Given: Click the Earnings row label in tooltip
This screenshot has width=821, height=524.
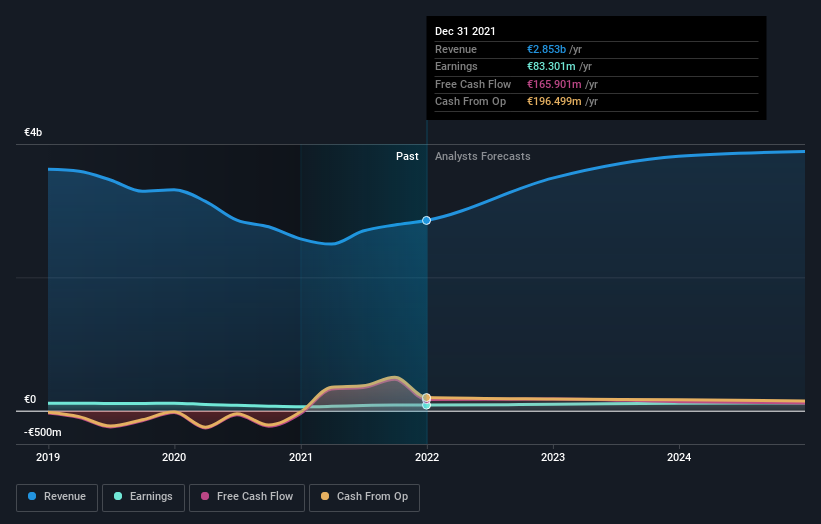Looking at the screenshot, I should pos(457,66).
